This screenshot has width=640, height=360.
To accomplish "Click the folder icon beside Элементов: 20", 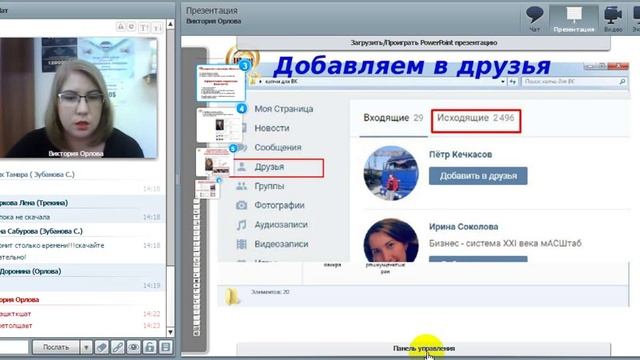I will click(x=232, y=296).
